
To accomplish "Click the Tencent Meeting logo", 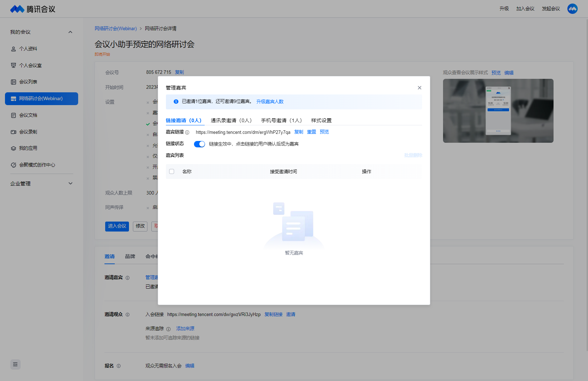I will tap(33, 9).
